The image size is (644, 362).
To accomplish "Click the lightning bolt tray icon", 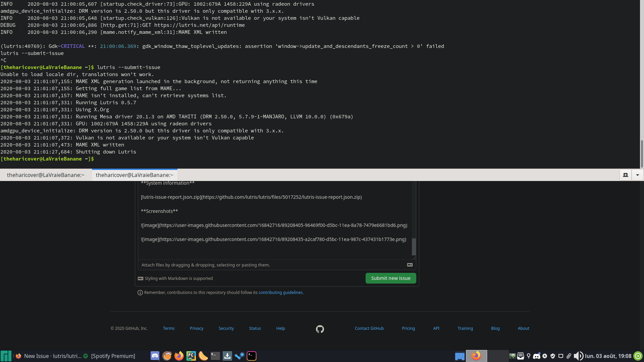I will pyautogui.click(x=545, y=356).
